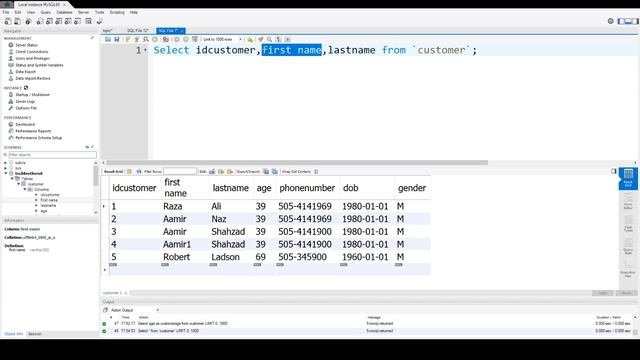
Task: Collapse the Tables node
Action: point(12,179)
